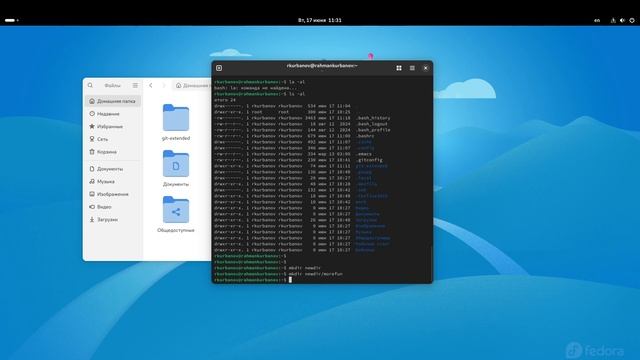The width and height of the screenshot is (640, 360).
Task: Open Документы in Files sidebar
Action: click(x=113, y=169)
